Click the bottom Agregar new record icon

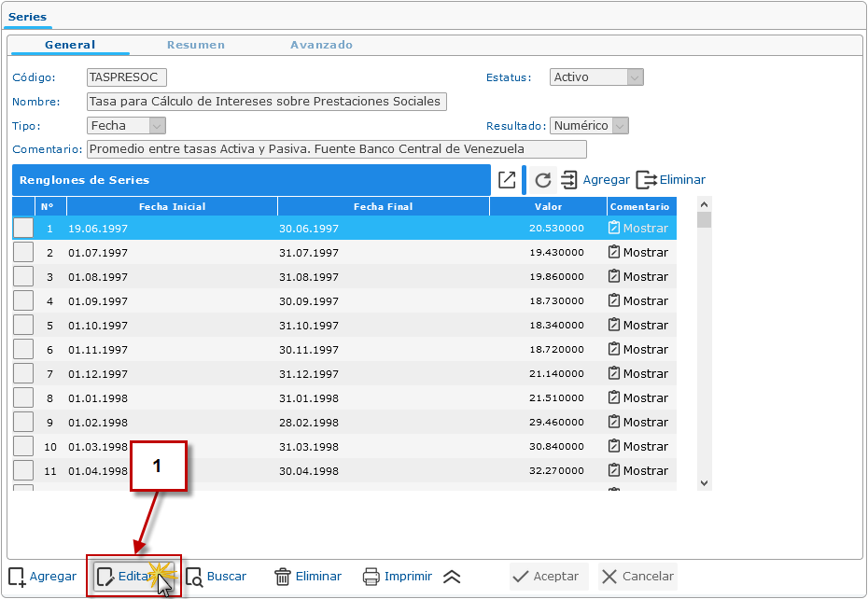pos(17,577)
